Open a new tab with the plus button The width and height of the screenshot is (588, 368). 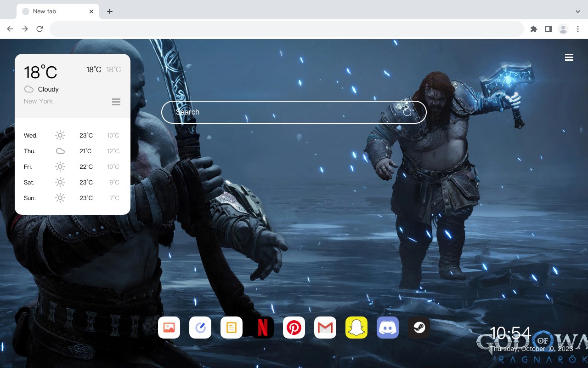[109, 11]
